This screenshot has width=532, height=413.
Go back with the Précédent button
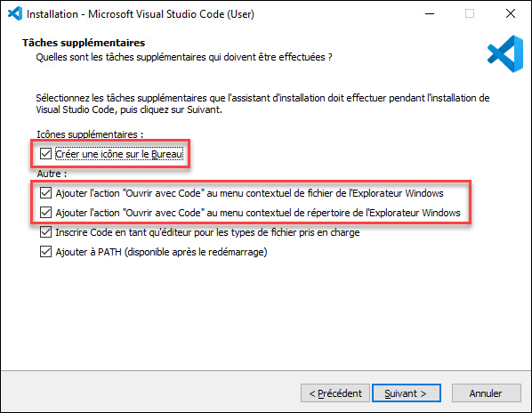335,393
